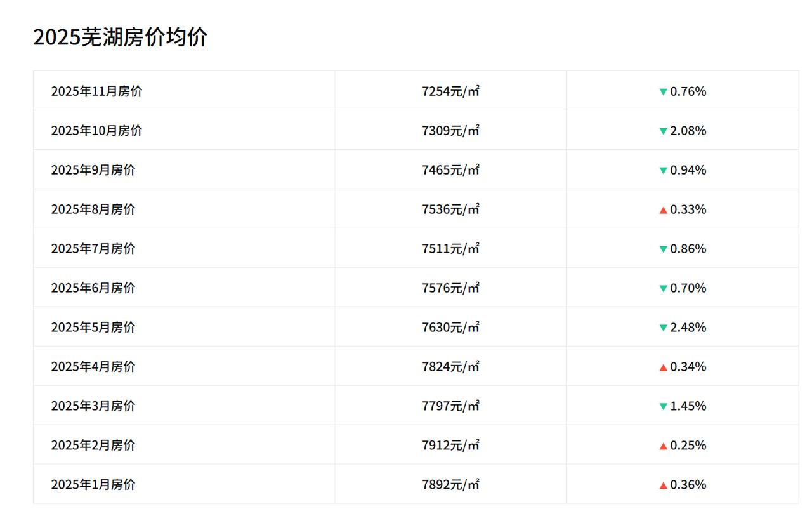Click red up arrow beside 0.25%
812x523 pixels.
[x=663, y=446]
